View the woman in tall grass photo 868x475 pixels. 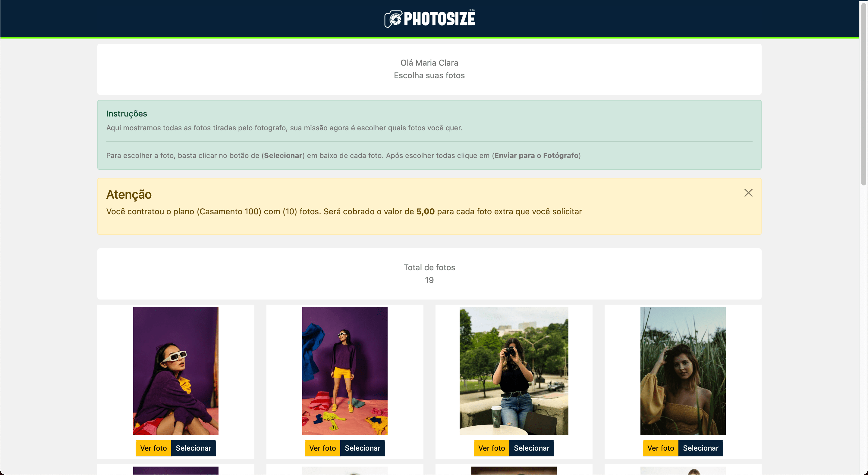coord(660,448)
